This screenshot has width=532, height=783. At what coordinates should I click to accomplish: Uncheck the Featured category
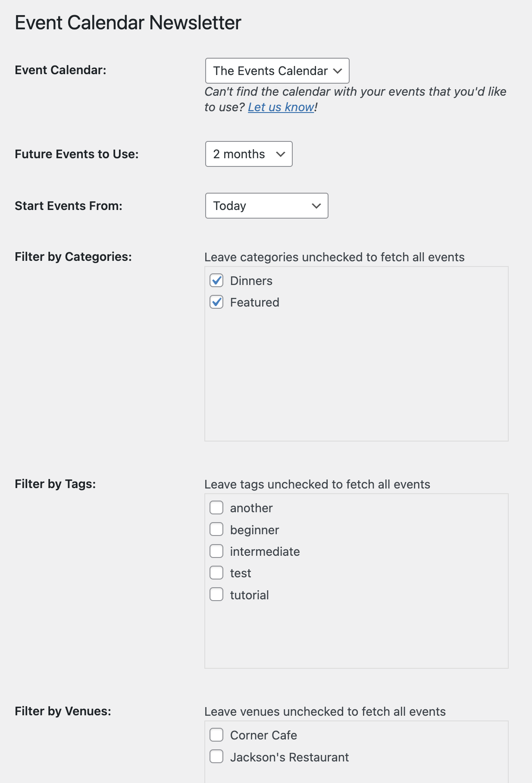pyautogui.click(x=217, y=302)
